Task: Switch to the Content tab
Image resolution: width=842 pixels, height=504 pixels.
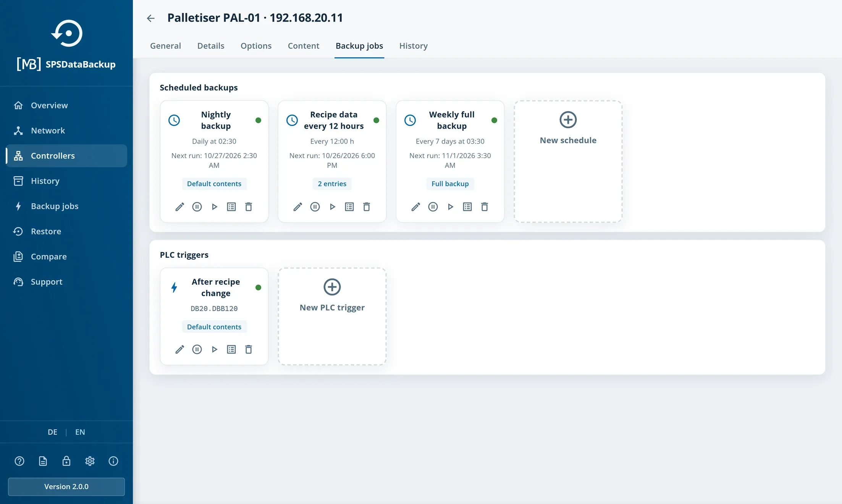Action: pyautogui.click(x=304, y=46)
